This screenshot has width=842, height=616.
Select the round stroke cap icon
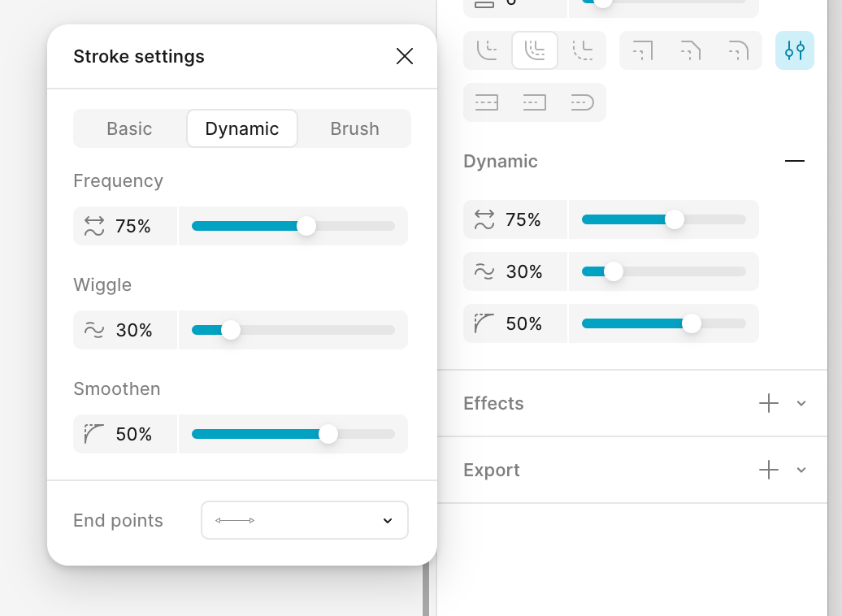pyautogui.click(x=583, y=102)
